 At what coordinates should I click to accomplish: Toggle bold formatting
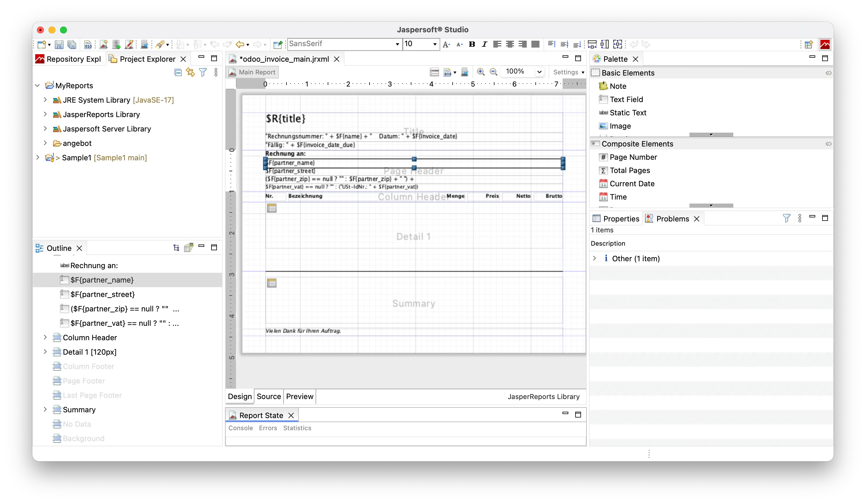(x=472, y=44)
